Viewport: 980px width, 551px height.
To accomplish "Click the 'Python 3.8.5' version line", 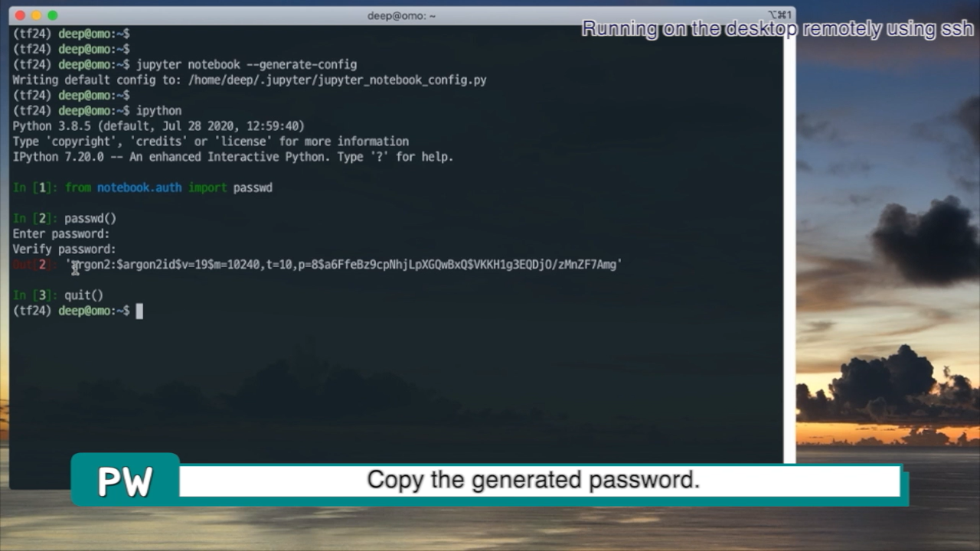I will pyautogui.click(x=158, y=126).
